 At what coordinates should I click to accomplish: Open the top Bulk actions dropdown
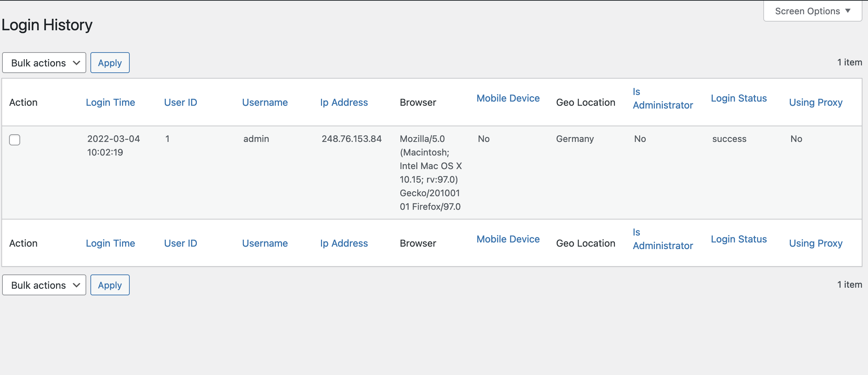[x=44, y=63]
